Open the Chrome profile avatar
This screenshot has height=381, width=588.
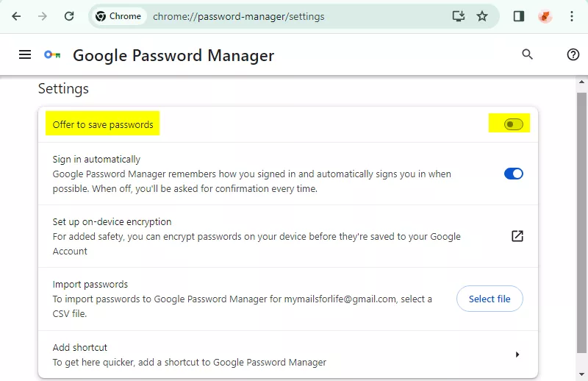[545, 16]
